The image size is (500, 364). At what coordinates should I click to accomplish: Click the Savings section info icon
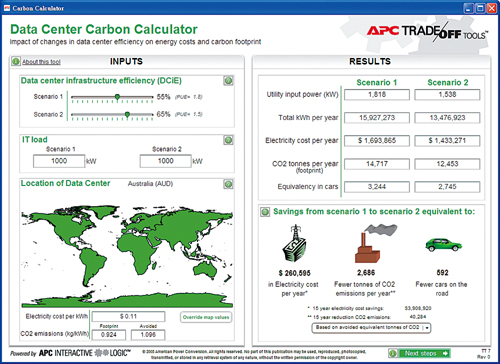(265, 211)
